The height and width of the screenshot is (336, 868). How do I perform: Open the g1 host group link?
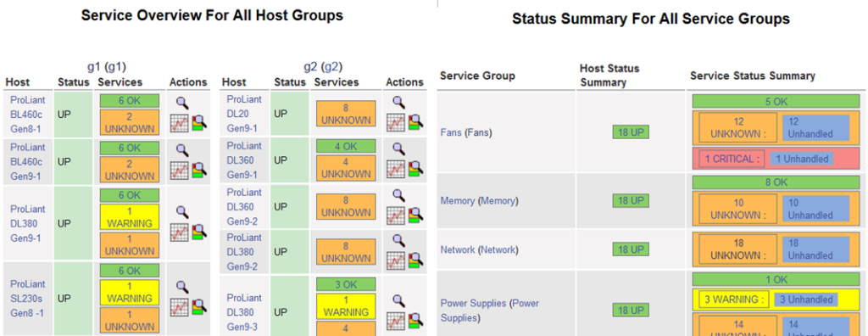[x=95, y=67]
